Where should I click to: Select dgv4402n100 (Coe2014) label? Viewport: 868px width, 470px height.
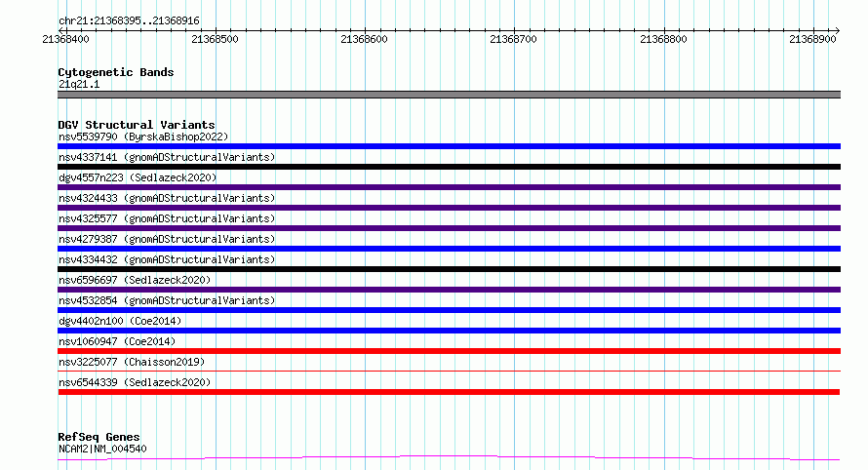pos(120,321)
